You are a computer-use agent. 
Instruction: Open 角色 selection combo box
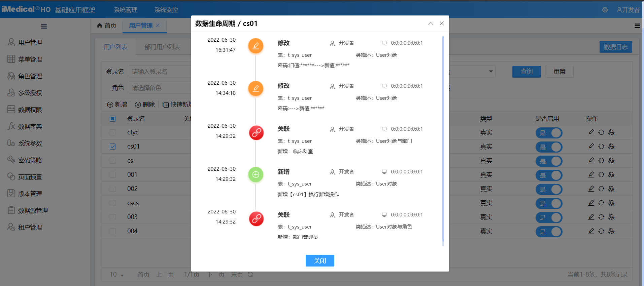(x=160, y=88)
